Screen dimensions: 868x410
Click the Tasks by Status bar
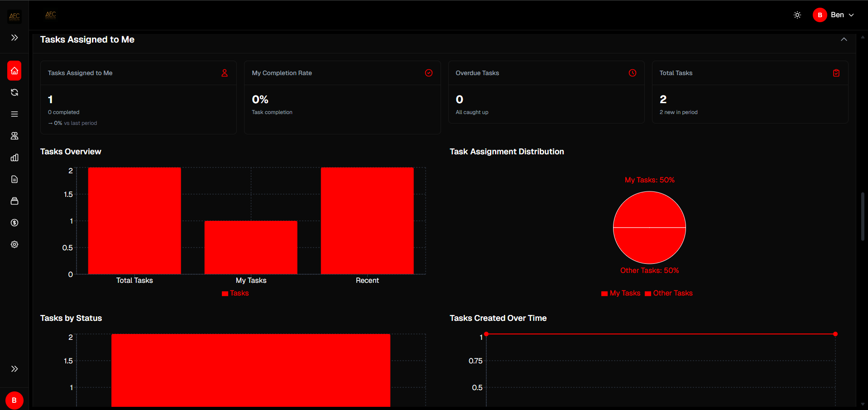pos(251,370)
